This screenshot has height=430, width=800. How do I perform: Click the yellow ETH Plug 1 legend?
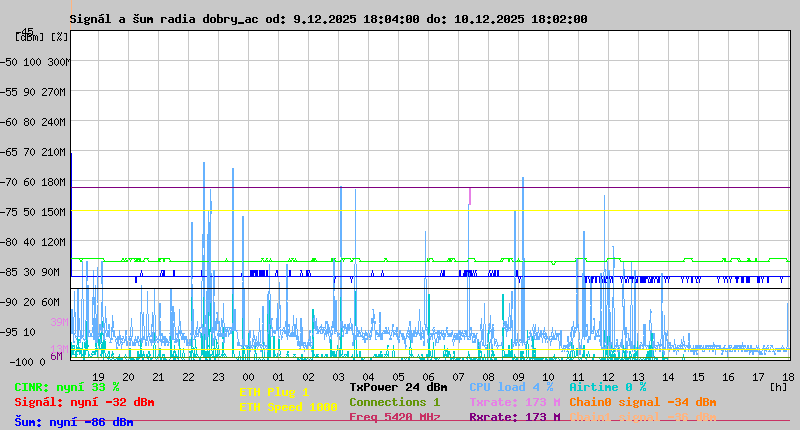click(274, 392)
